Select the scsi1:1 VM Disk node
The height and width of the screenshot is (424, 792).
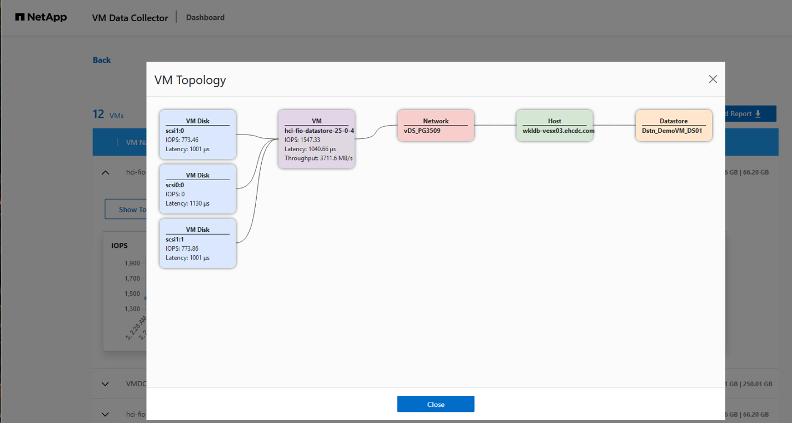pyautogui.click(x=197, y=243)
